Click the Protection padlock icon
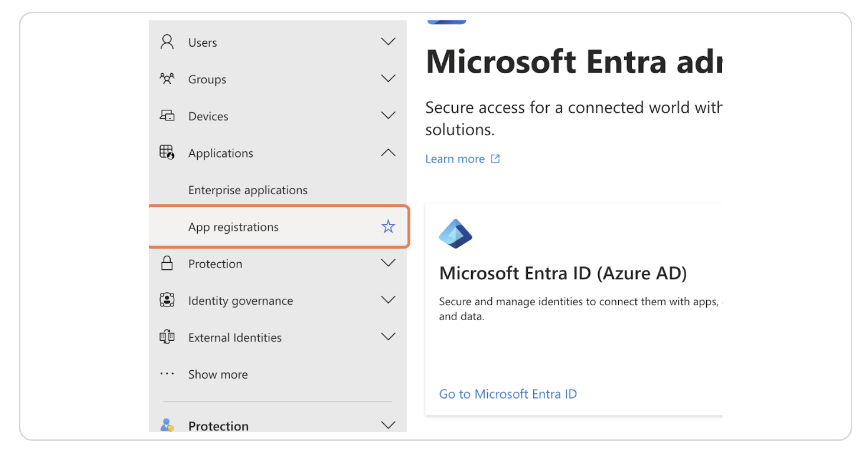The image size is (868, 457). click(167, 263)
